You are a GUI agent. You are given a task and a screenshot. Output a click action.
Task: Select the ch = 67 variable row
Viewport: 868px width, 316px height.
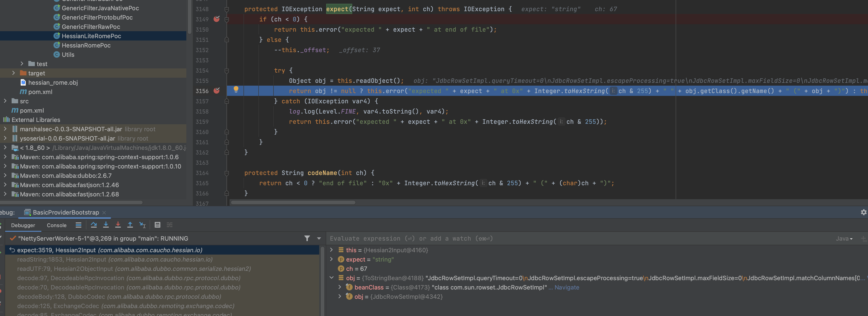click(597, 269)
